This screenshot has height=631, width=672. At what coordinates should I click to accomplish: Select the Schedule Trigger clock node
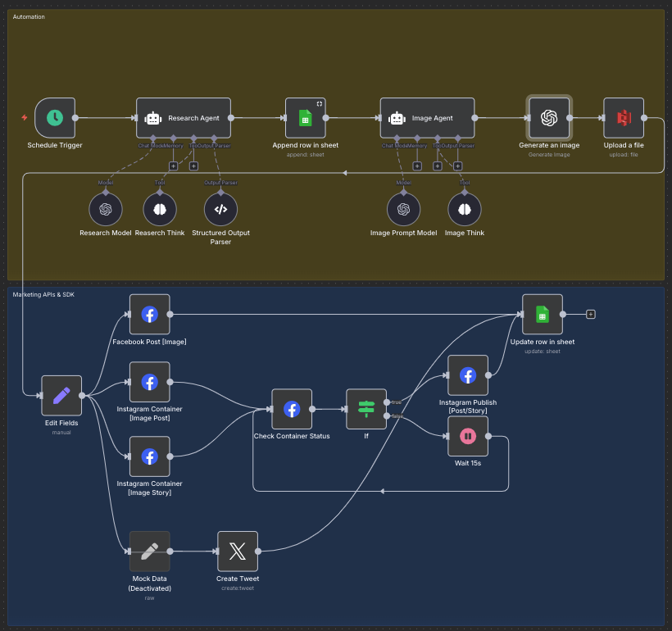click(53, 117)
